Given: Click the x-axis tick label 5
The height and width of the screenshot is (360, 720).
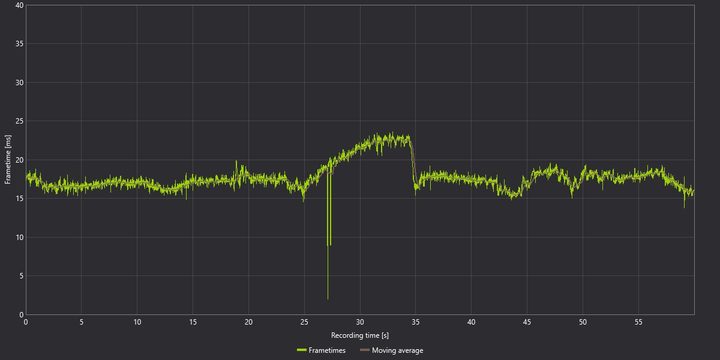Looking at the screenshot, I should point(81,322).
